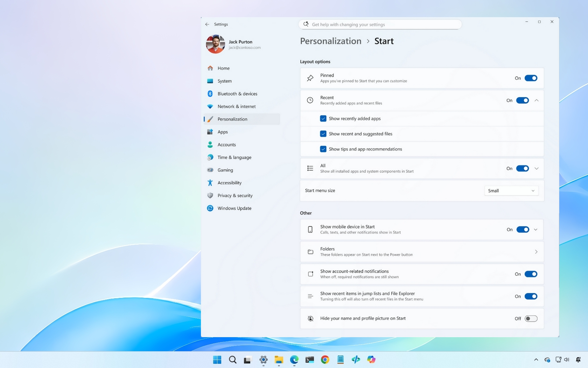Turn off the All apps toggle
This screenshot has height=368, width=588.
(523, 169)
